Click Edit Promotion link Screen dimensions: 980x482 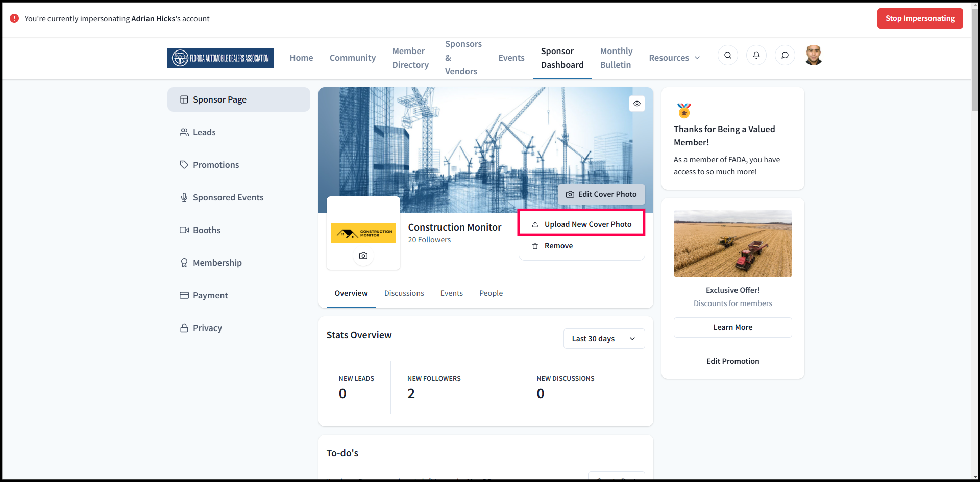(x=733, y=361)
